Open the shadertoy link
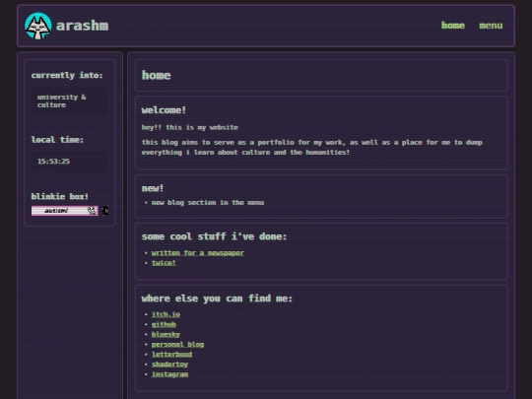Image resolution: width=532 pixels, height=399 pixels. 169,365
